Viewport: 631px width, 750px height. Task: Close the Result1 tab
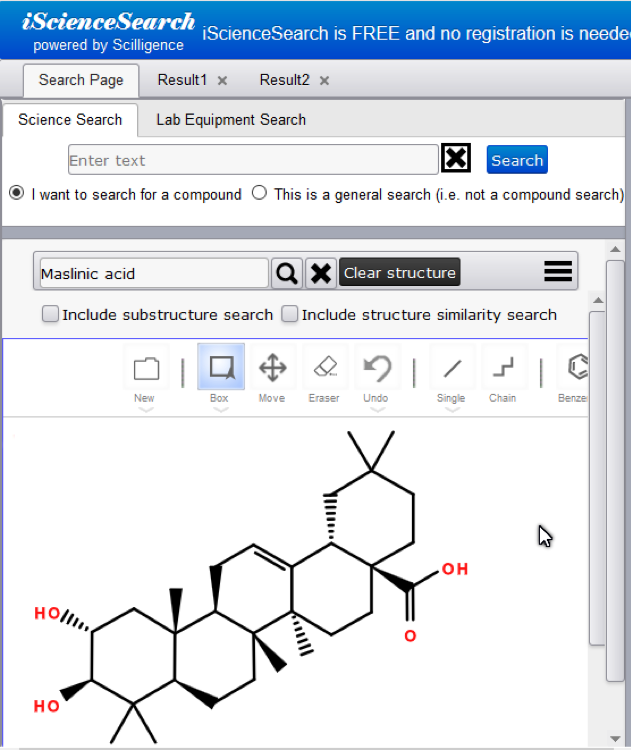click(x=222, y=81)
